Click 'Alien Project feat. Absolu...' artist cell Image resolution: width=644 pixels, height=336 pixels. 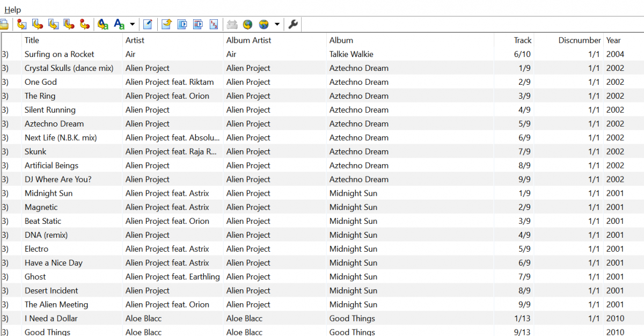tap(172, 138)
